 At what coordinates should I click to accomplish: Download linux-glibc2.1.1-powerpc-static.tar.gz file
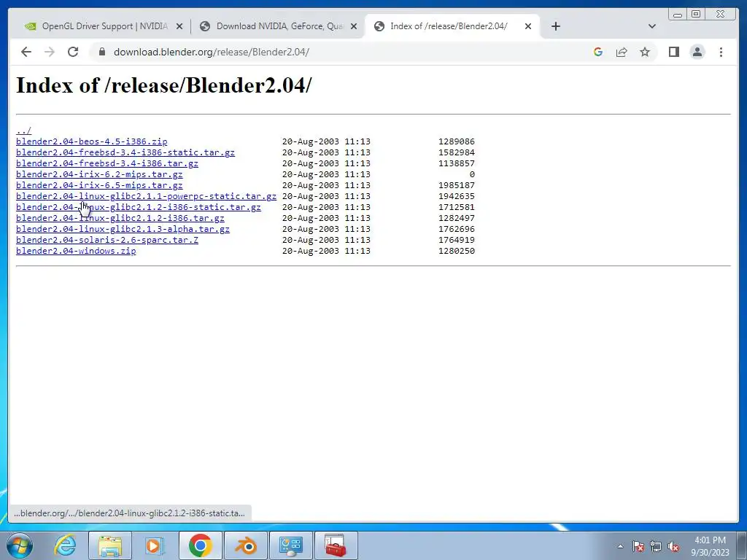(x=146, y=196)
